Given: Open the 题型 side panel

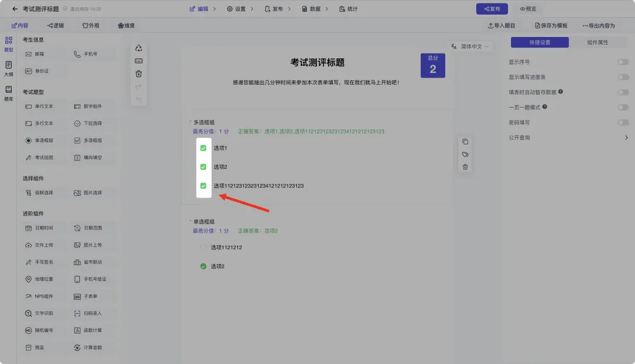Looking at the screenshot, I should tap(8, 44).
